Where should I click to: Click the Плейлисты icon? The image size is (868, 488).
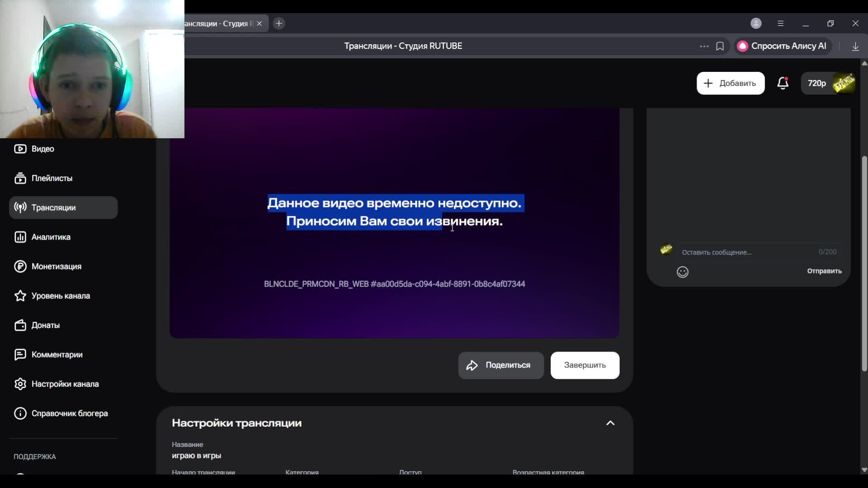20,178
